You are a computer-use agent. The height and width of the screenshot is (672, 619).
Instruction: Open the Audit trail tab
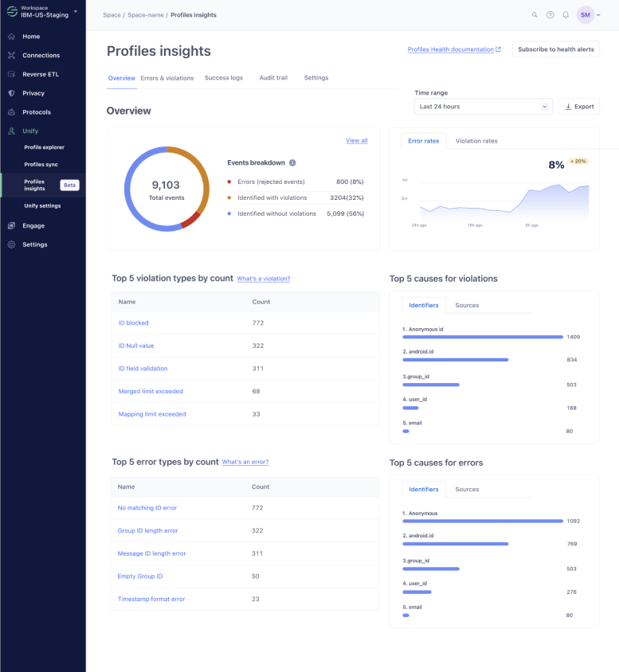273,77
